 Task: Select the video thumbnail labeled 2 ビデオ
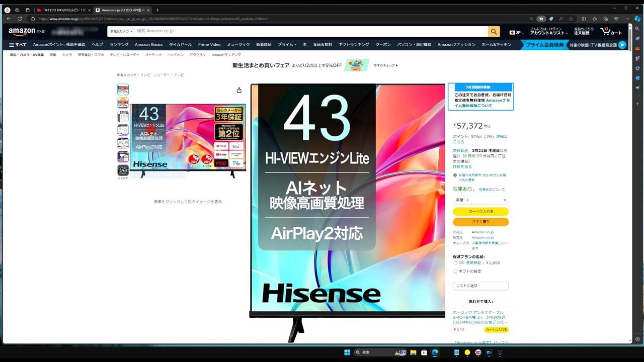tap(123, 170)
